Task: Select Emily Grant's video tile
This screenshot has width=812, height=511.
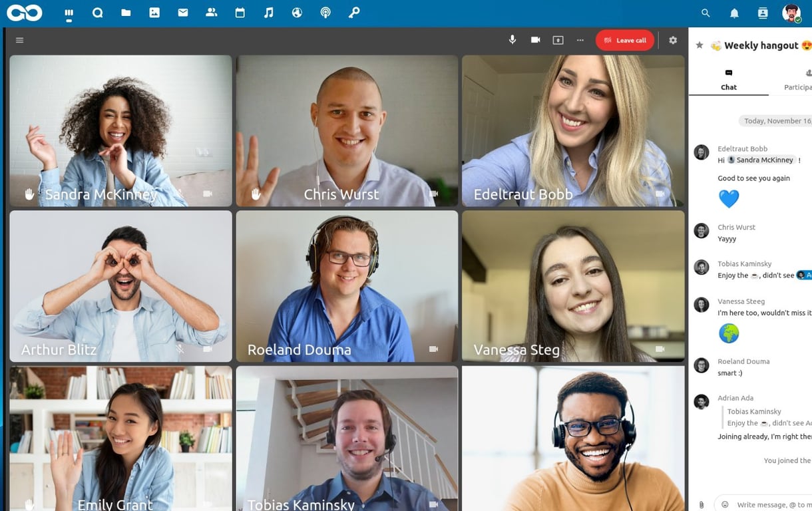Action: [x=120, y=438]
